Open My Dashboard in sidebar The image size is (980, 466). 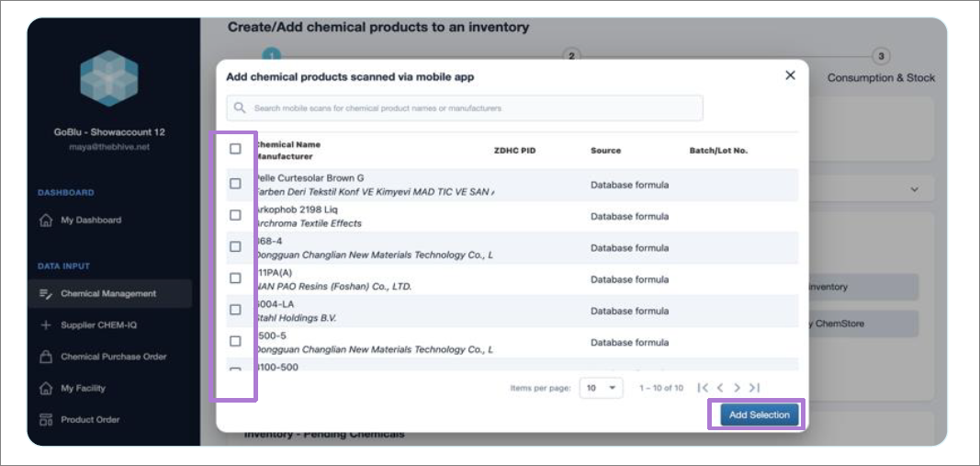coord(91,221)
